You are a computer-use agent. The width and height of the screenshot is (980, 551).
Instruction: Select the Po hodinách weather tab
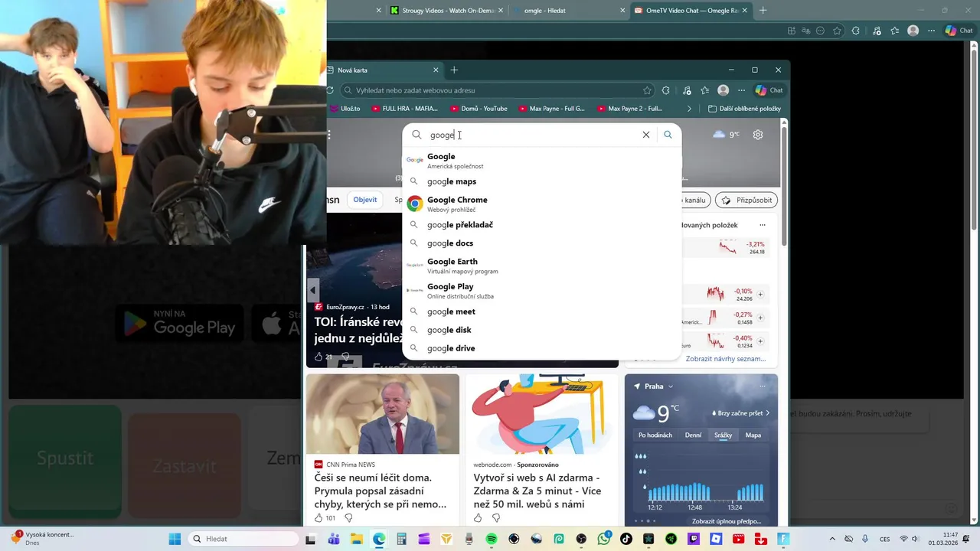click(x=655, y=435)
